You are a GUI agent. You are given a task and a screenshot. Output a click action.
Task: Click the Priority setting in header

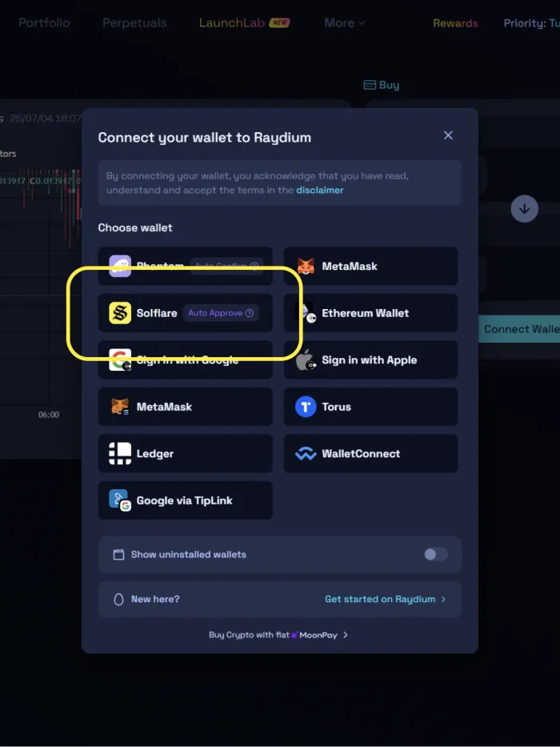pyautogui.click(x=531, y=23)
